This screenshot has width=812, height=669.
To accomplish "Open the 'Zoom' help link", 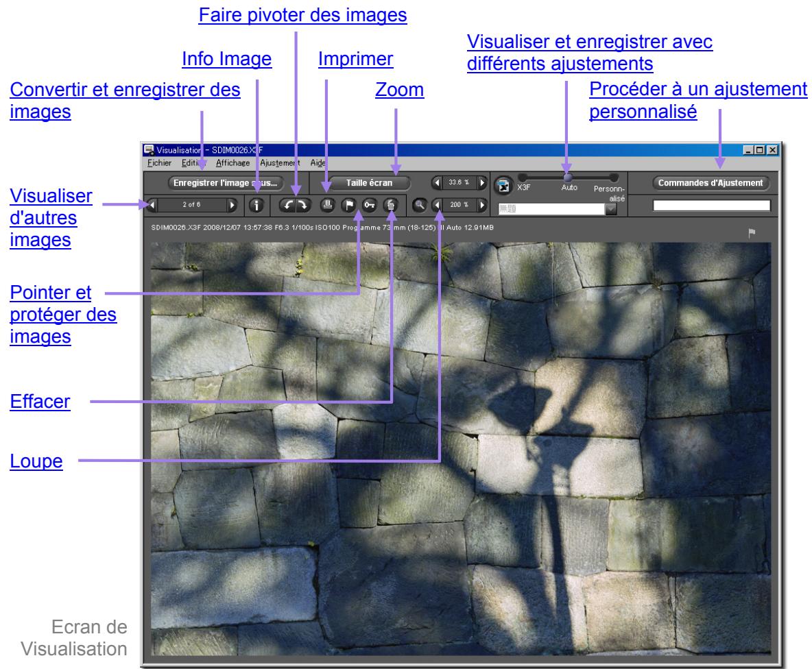I will 400,90.
